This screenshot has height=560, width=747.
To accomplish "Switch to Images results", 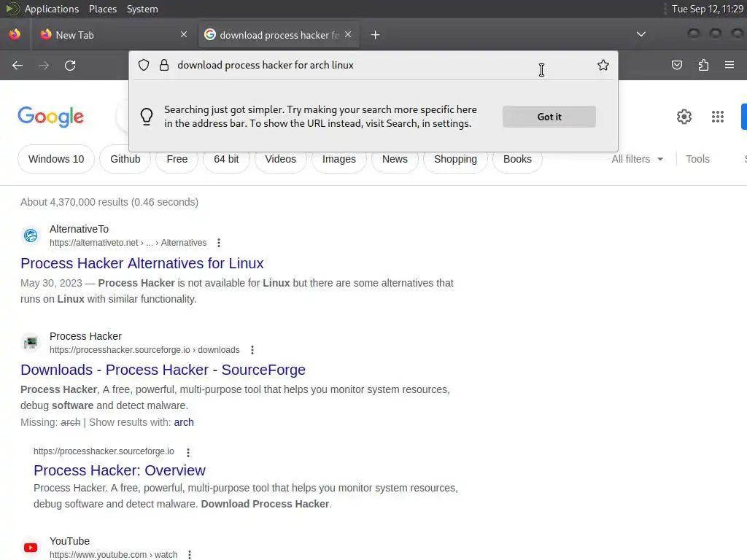I will (339, 159).
